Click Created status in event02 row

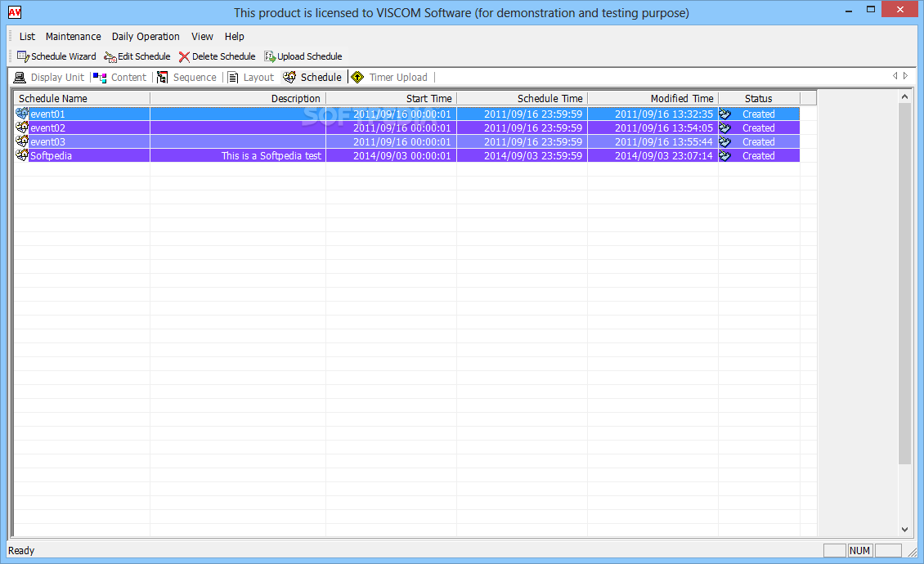(758, 128)
